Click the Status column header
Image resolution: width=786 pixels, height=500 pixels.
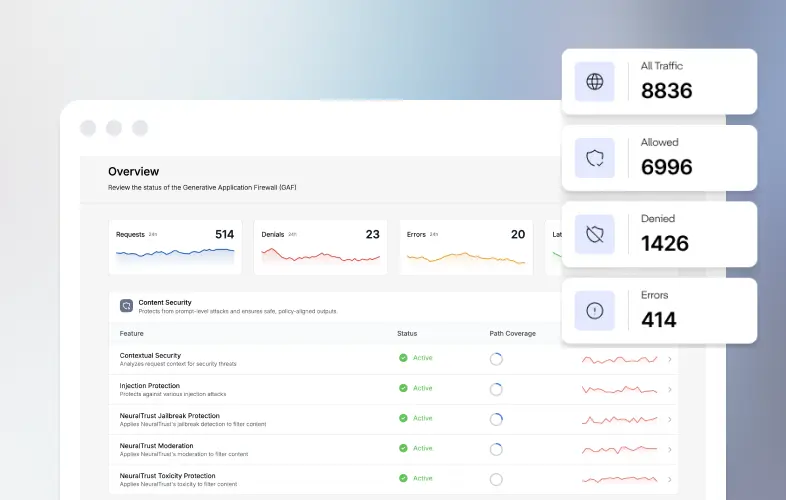[x=407, y=333]
